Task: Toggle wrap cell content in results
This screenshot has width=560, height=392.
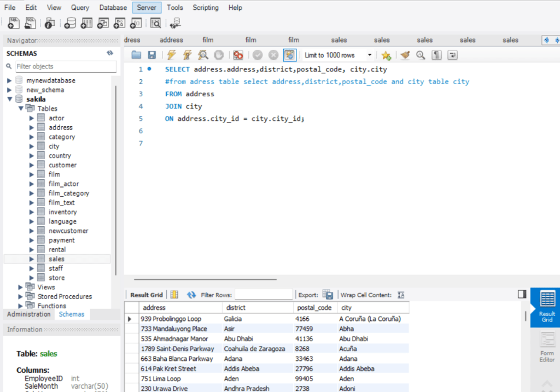Action: coord(401,295)
